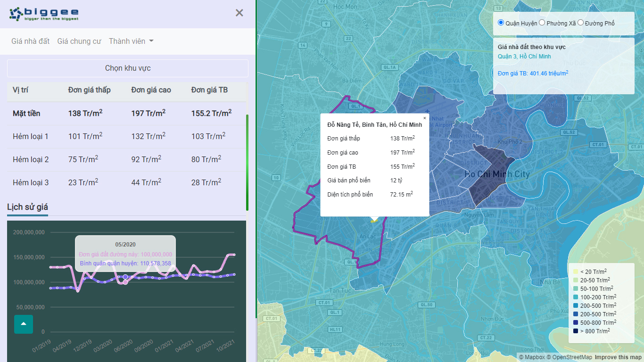Click the teal scroll-up arrow button
644x362 pixels.
coord(24,324)
